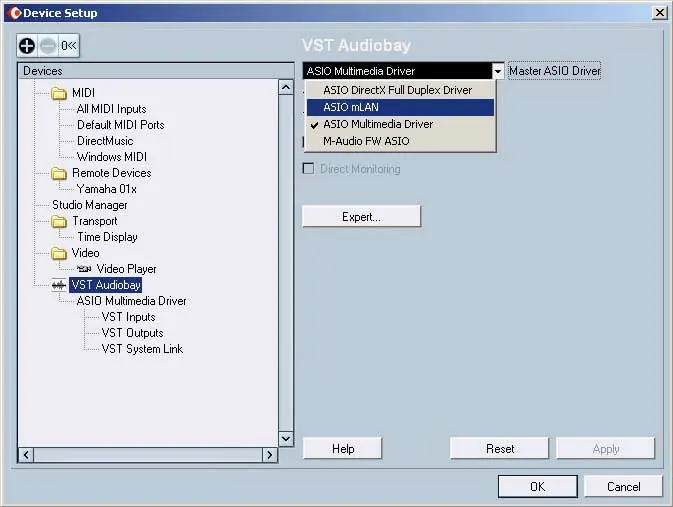Select Transport in the devices tree
673x507 pixels.
(x=94, y=221)
